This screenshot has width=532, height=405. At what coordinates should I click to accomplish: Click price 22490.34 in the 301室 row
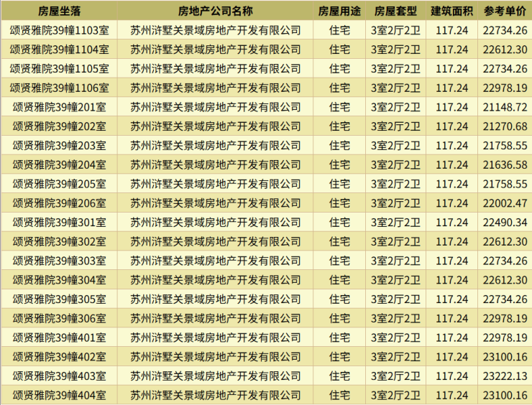pos(505,223)
